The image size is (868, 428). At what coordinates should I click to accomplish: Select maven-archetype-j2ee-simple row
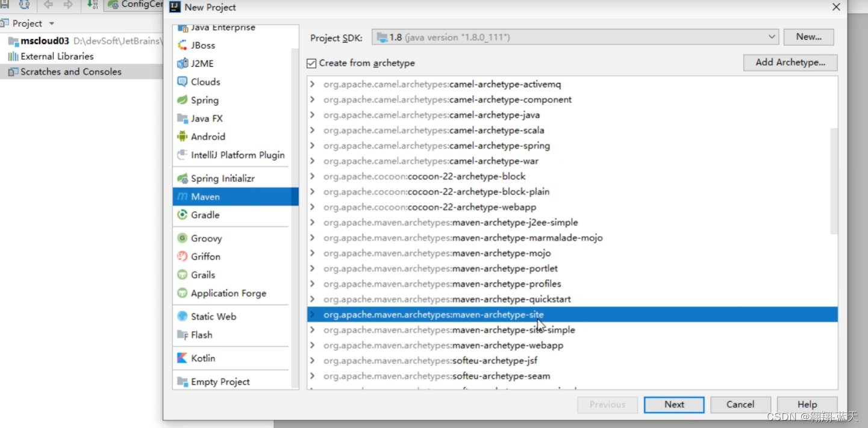tap(572, 223)
